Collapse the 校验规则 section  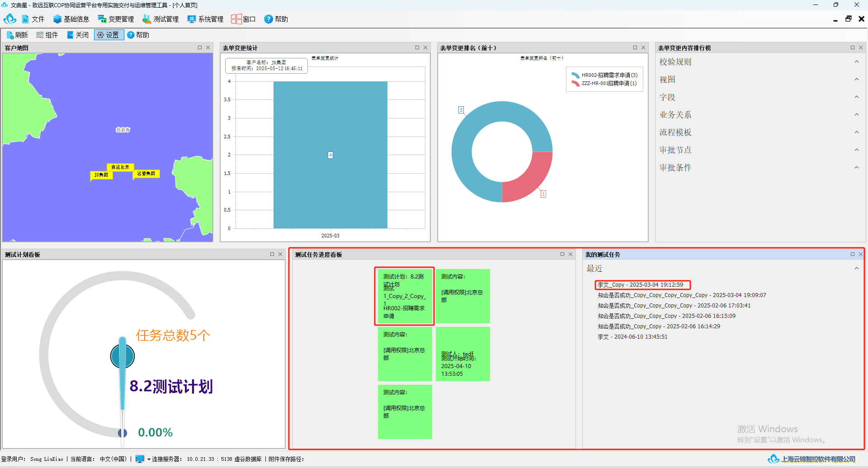click(856, 62)
